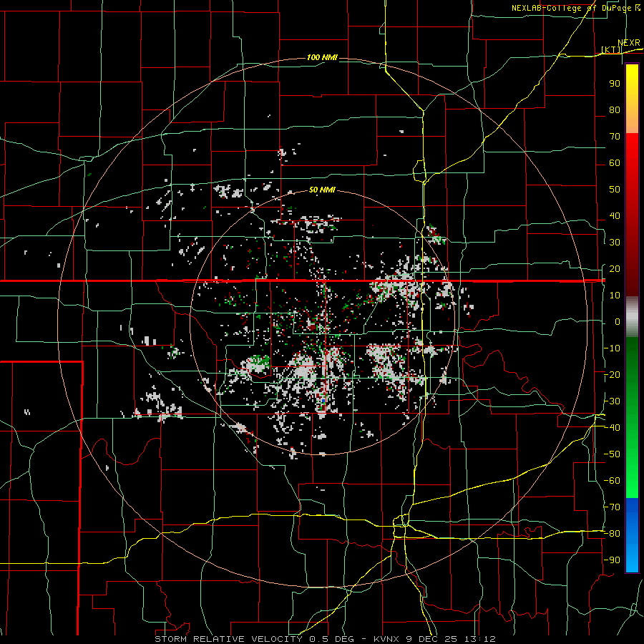Screen dimensions: 644x644
Task: Click the NEXR label above the scale
Action: (x=628, y=43)
